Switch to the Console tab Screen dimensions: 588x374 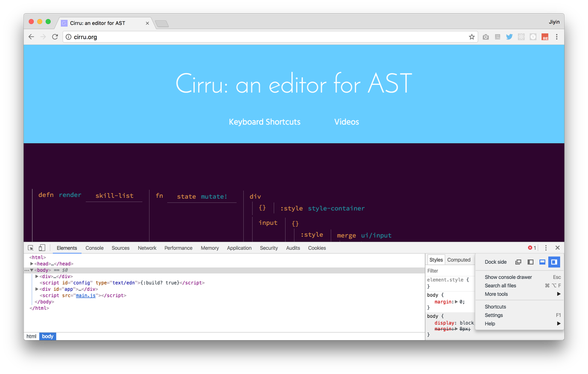tap(95, 248)
